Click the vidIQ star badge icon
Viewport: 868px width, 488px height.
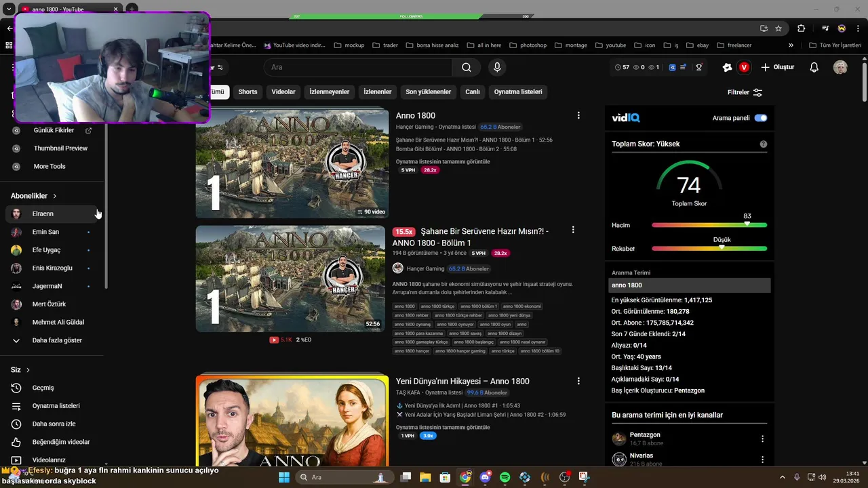[727, 67]
